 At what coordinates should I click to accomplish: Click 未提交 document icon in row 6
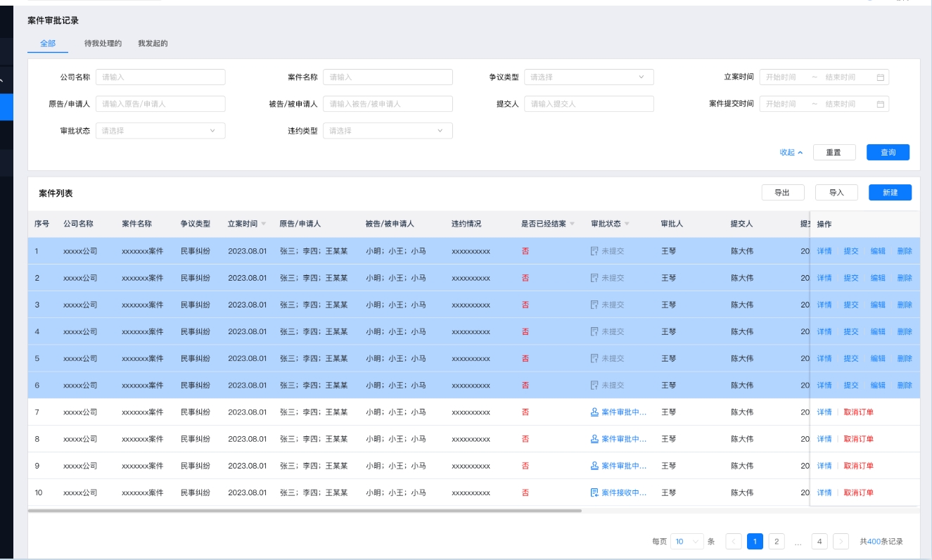coord(594,385)
